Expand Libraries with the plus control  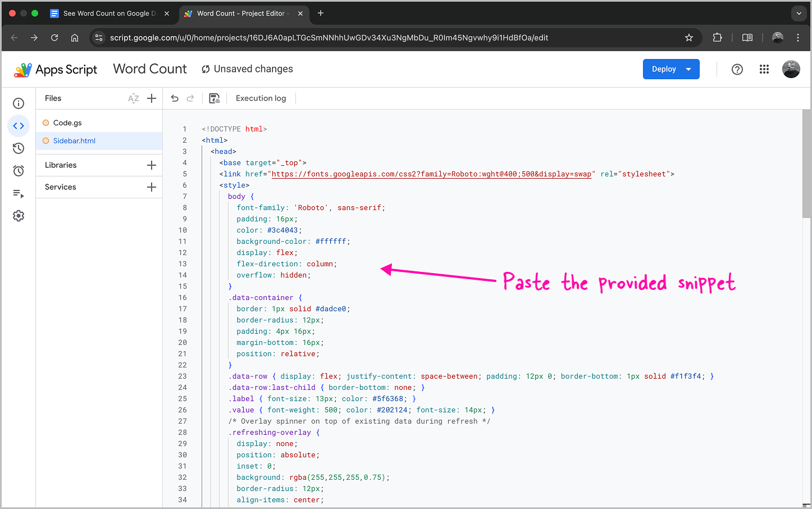click(x=152, y=165)
